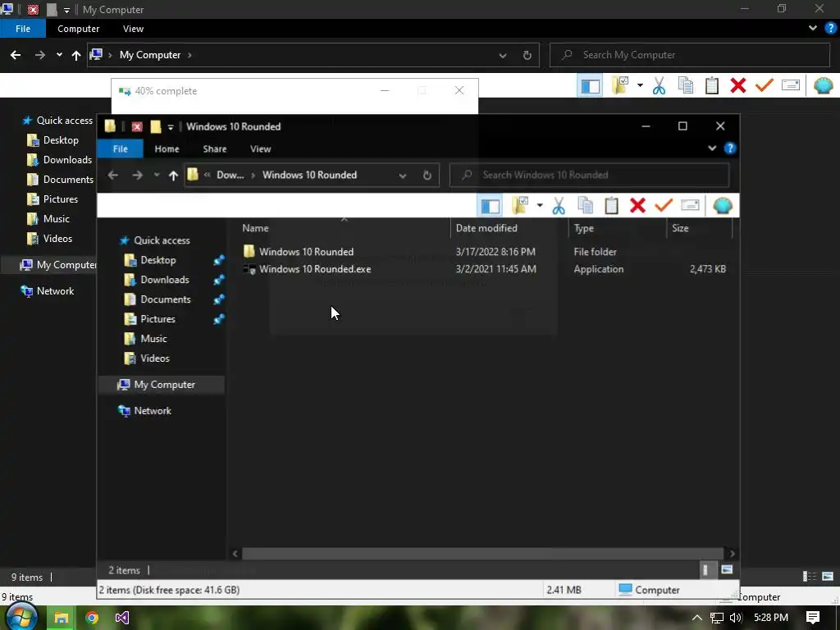The image size is (840, 630).
Task: Sort by Date modified column header
Action: coord(486,228)
